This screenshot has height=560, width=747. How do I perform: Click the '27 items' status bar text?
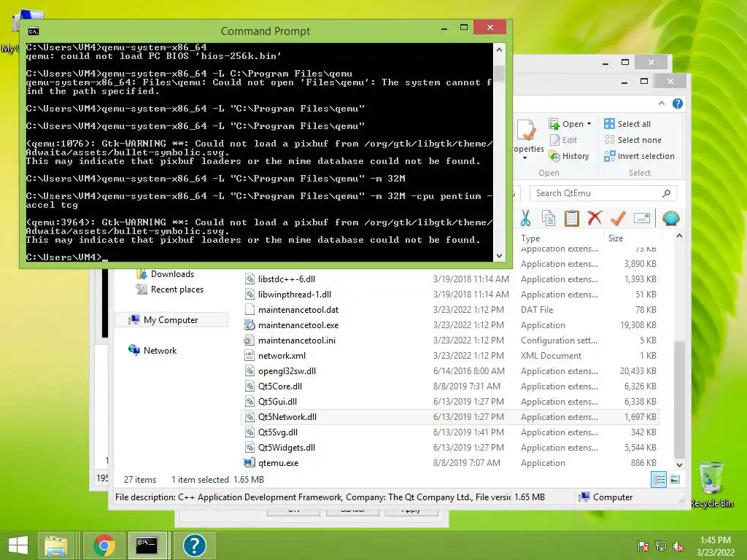139,480
